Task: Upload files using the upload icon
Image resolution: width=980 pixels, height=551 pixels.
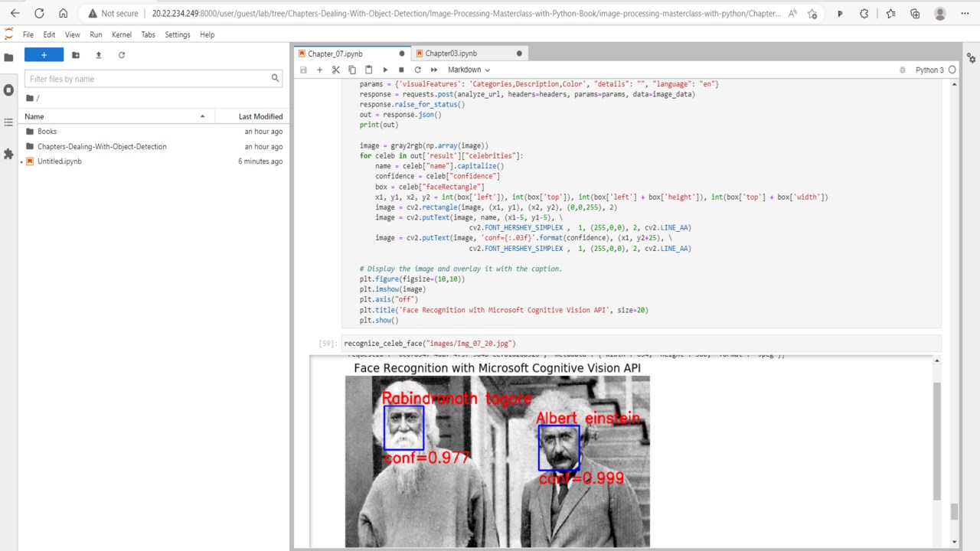Action: [x=99, y=55]
